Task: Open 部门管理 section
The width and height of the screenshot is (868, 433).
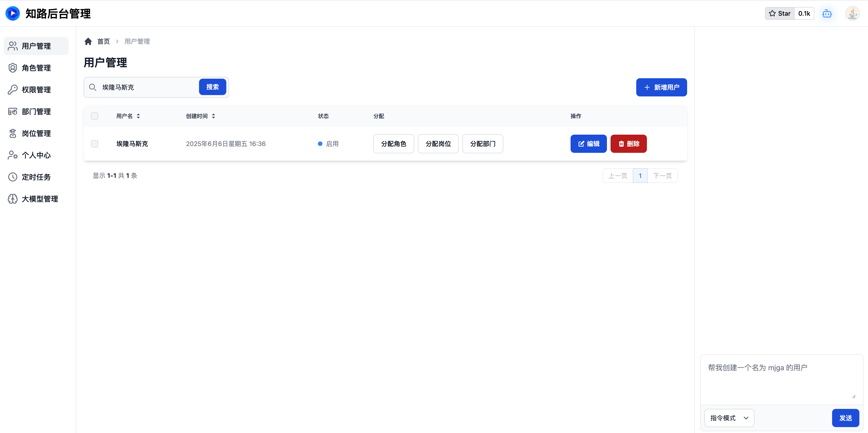Action: click(x=36, y=111)
